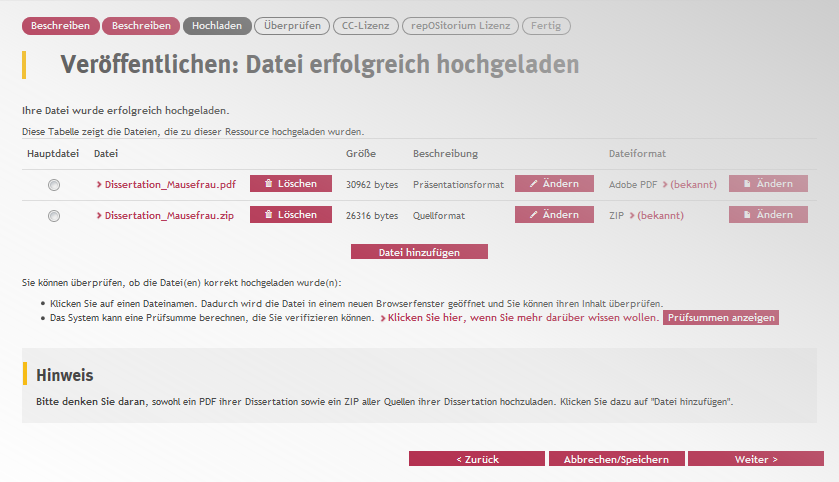The width and height of the screenshot is (839, 482).
Task: Change the Quellformat description with Ändern
Action: 554,215
